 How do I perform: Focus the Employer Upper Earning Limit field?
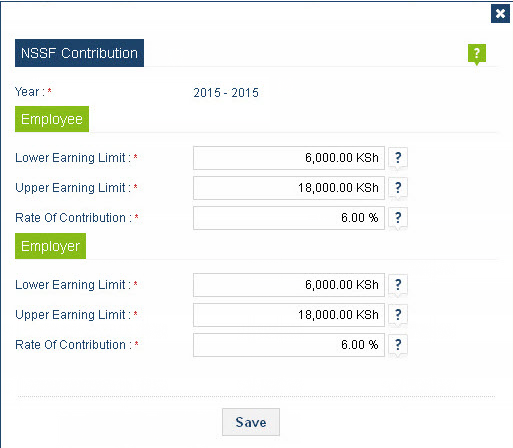[x=289, y=315]
